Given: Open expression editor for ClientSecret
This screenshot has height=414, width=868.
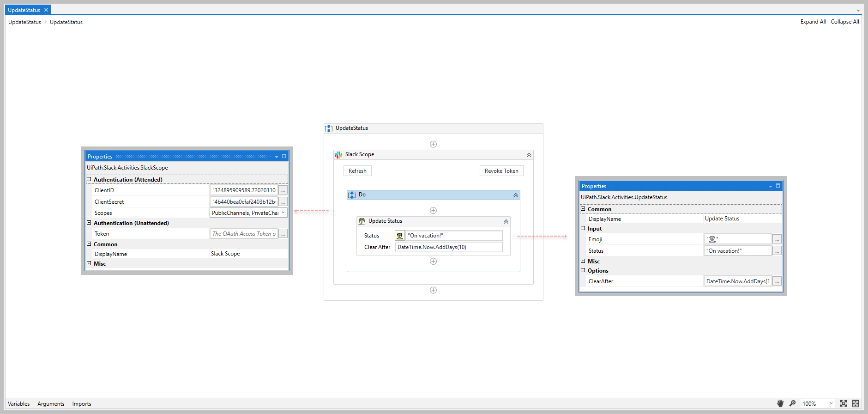Looking at the screenshot, I should coord(283,202).
